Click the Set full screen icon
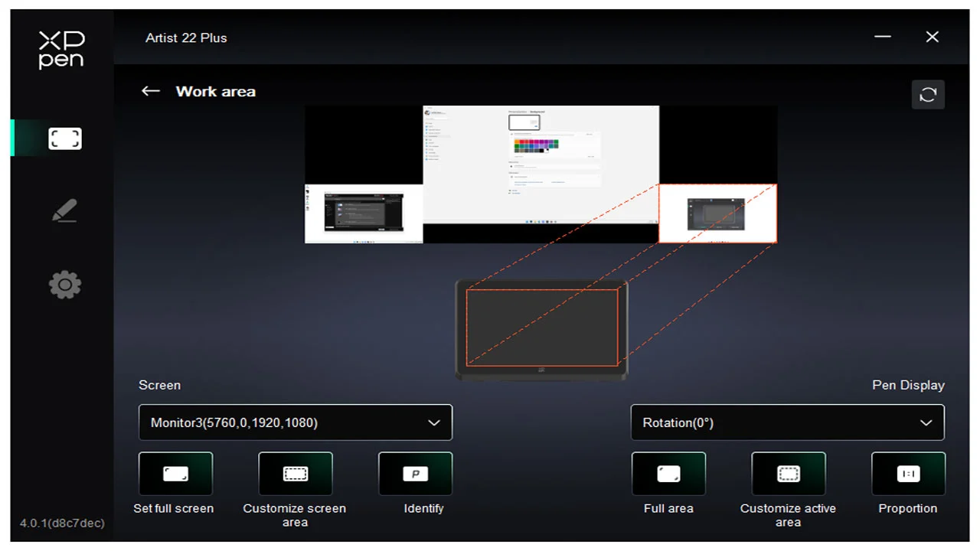This screenshot has height=551, width=980. 175,474
